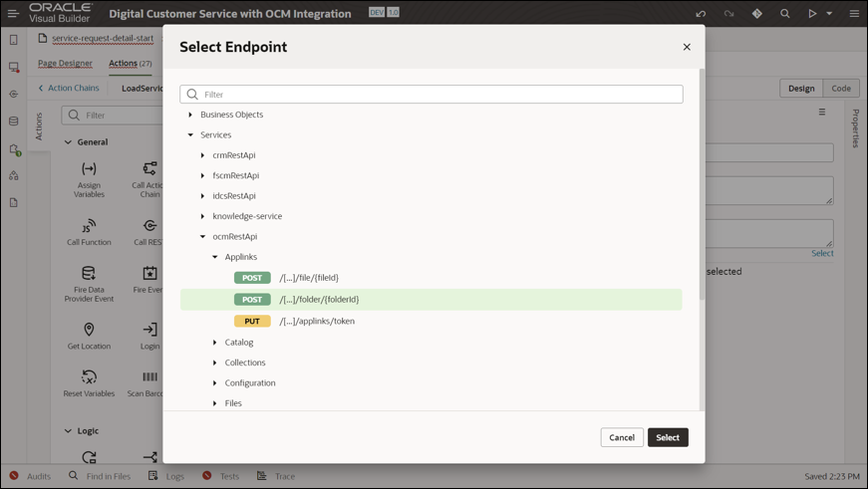
Task: Open Logs in the status bar
Action: click(x=166, y=476)
